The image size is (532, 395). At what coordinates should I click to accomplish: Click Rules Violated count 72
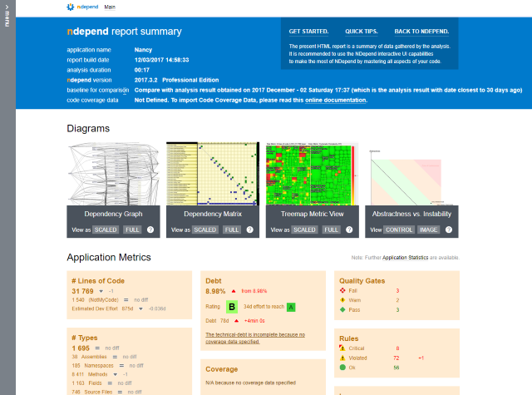click(397, 358)
